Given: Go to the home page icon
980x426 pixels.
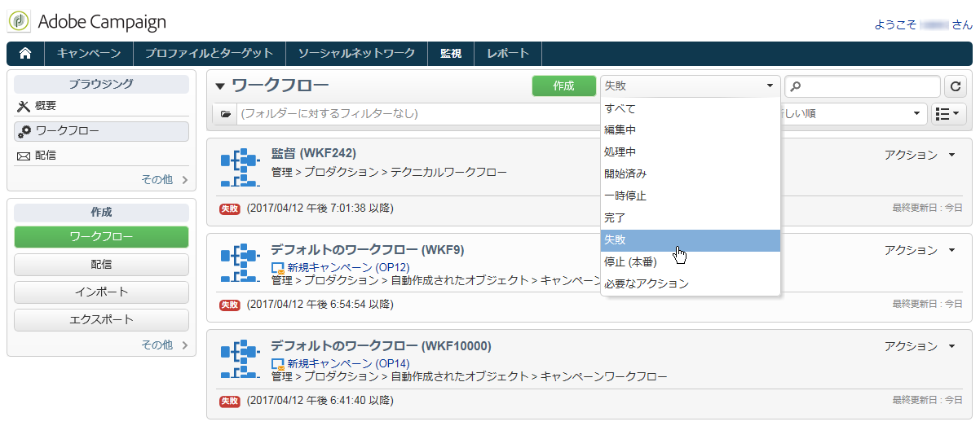Looking at the screenshot, I should click(x=25, y=54).
